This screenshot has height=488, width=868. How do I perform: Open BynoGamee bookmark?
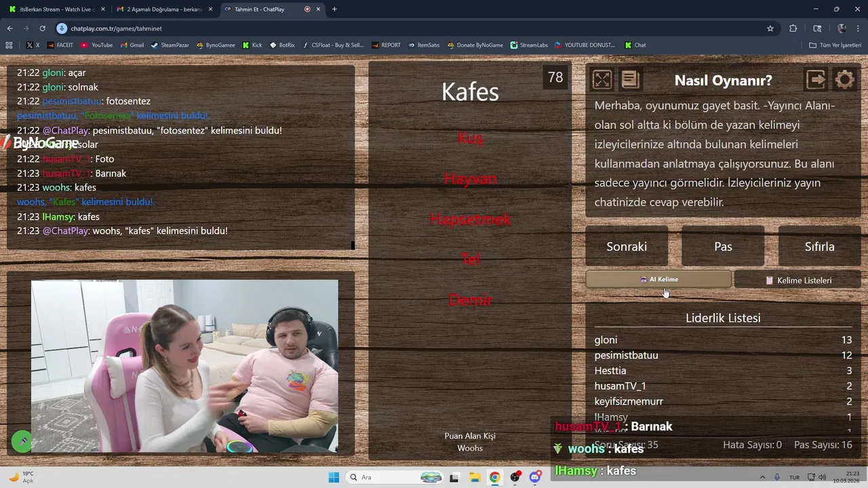click(216, 45)
